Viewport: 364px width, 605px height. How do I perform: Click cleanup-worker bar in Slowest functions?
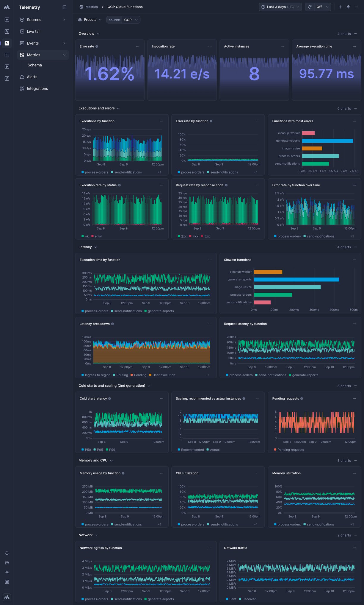(268, 272)
